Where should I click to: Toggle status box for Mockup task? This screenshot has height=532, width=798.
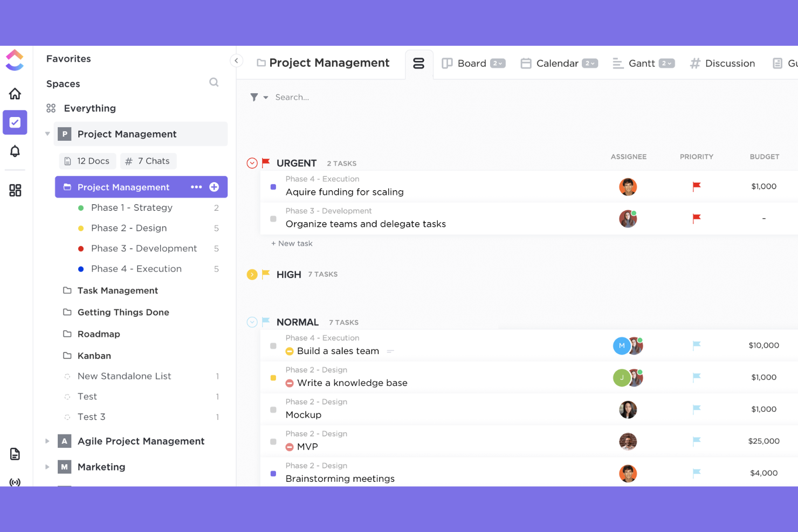point(273,410)
